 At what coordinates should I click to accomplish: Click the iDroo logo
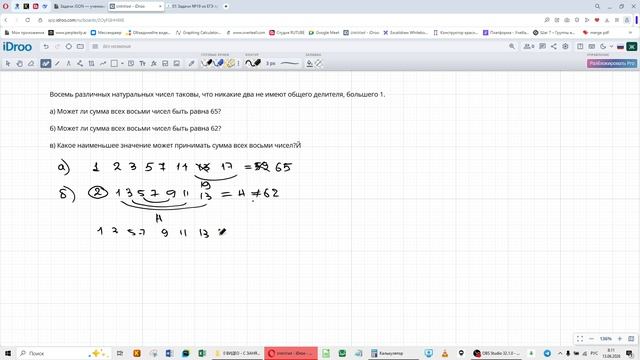[x=17, y=47]
